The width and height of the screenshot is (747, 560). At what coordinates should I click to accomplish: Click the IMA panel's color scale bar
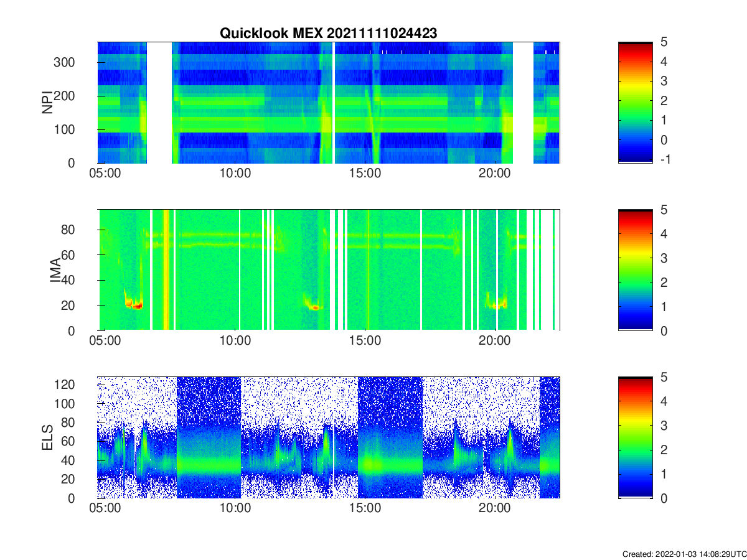click(636, 270)
